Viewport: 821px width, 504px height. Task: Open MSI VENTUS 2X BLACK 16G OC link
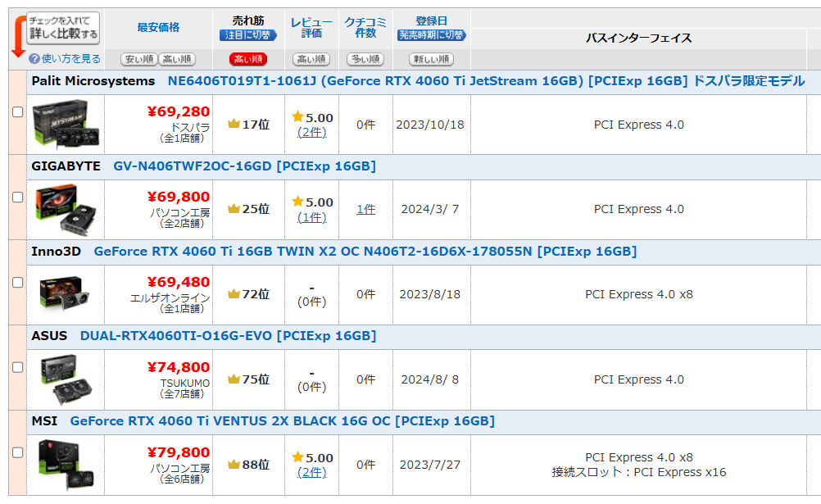coord(282,421)
